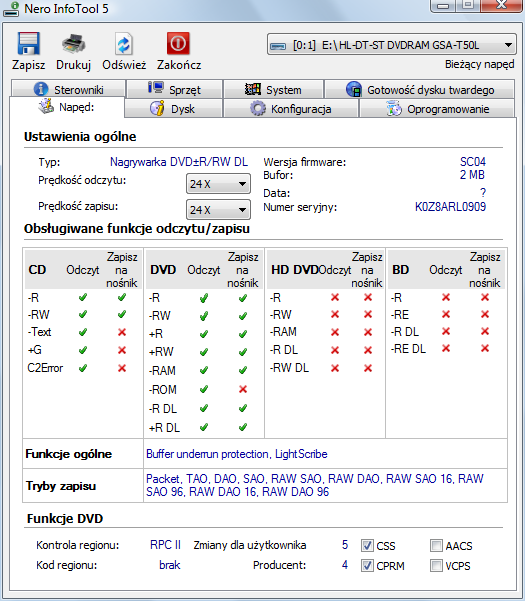Enable the AACS checkbox
The image size is (525, 601).
[436, 545]
